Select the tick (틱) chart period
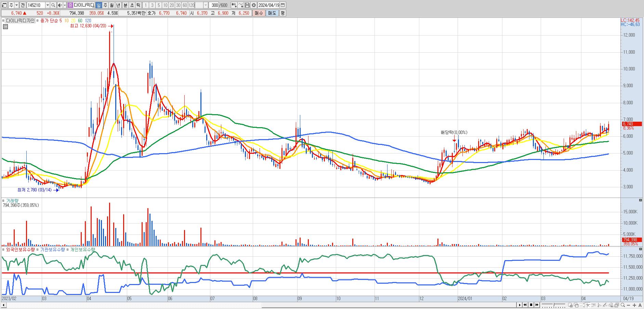Screen dimensions: 644x309 [138, 5]
